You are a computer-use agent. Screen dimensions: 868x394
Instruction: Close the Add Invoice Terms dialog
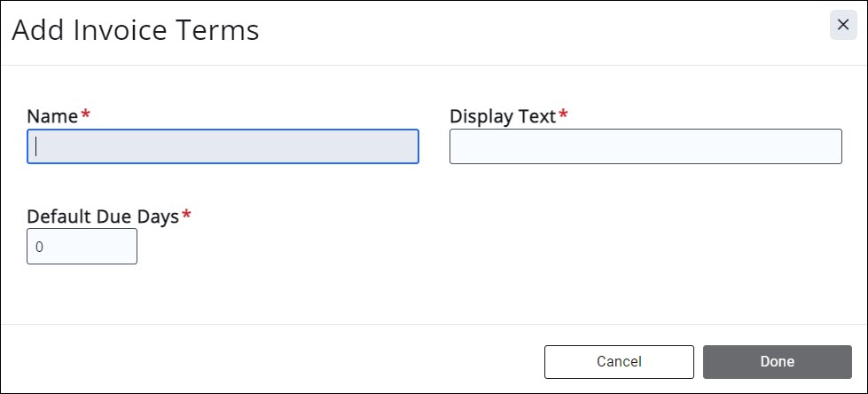coord(843,27)
